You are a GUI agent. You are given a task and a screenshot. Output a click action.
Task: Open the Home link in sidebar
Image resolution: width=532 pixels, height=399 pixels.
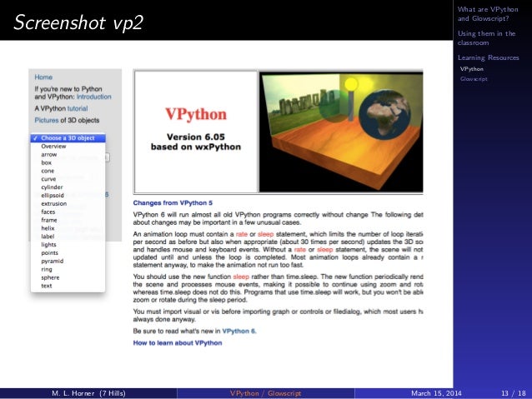point(43,77)
